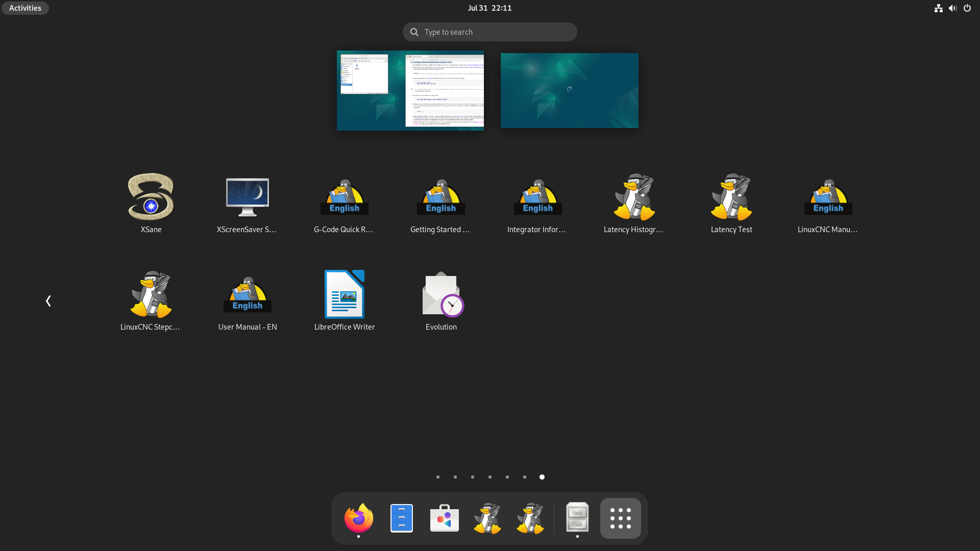Open the network status indicator

[x=939, y=8]
